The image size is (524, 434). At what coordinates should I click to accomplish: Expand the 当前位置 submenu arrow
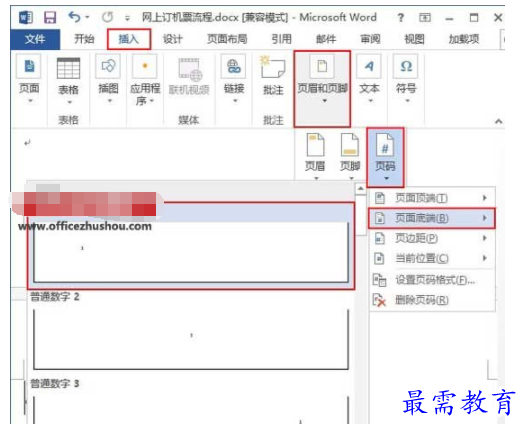point(485,258)
